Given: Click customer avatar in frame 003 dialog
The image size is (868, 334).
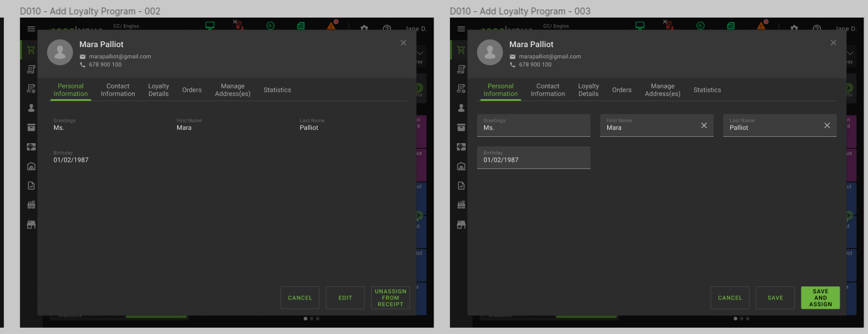Looking at the screenshot, I should point(490,53).
